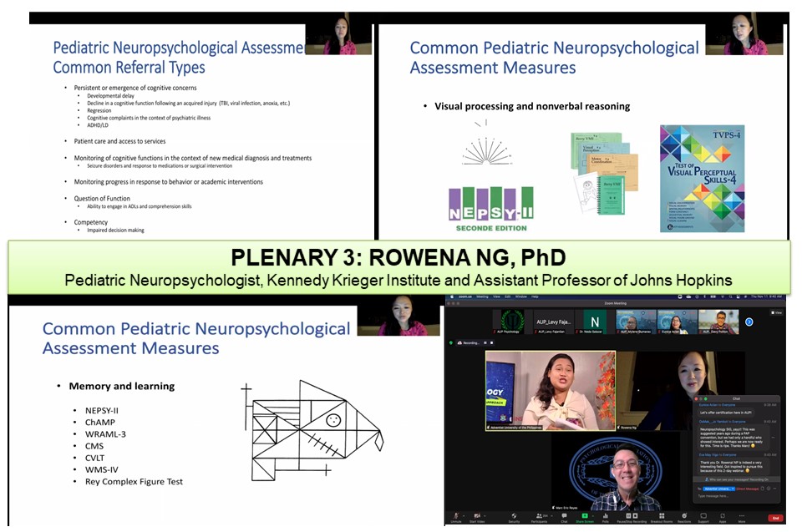Click the green Share Screen icon
Image resolution: width=802 pixels, height=532 pixels.
(585, 515)
